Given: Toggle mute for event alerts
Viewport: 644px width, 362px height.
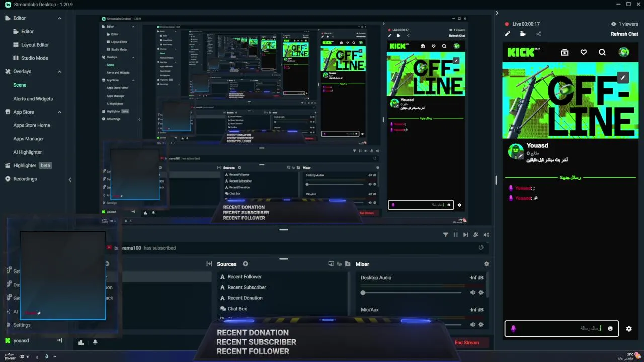Looking at the screenshot, I should point(476,235).
